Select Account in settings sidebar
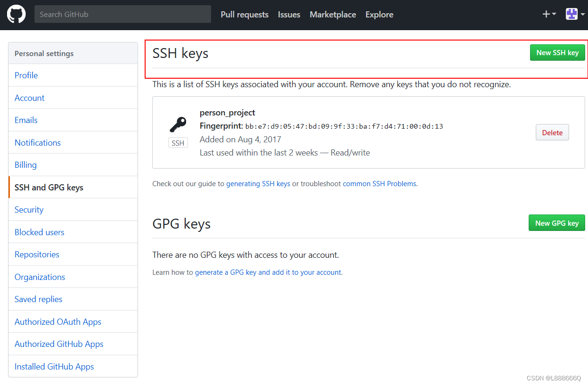The image size is (588, 386). pyautogui.click(x=73, y=98)
